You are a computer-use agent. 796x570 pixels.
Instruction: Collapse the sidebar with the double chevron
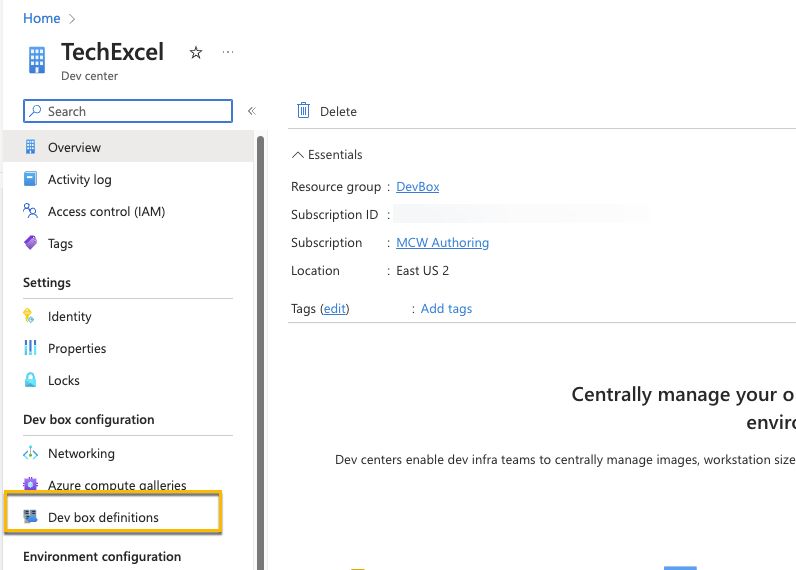click(x=252, y=111)
